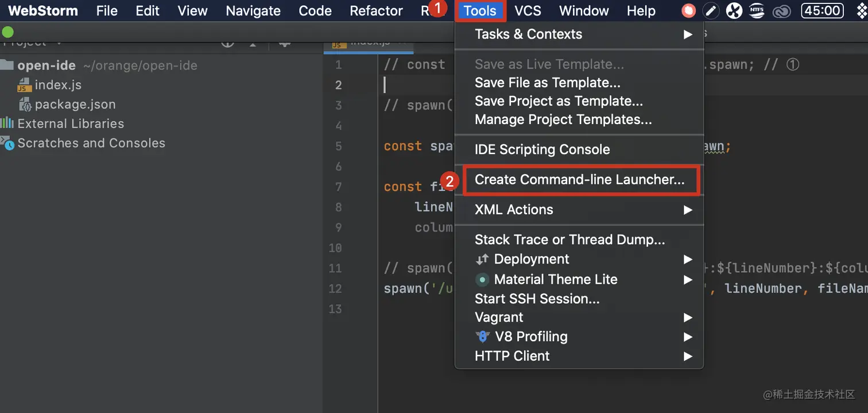Image resolution: width=868 pixels, height=413 pixels.
Task: Click the NTFS icon in the menu bar
Action: (x=758, y=10)
